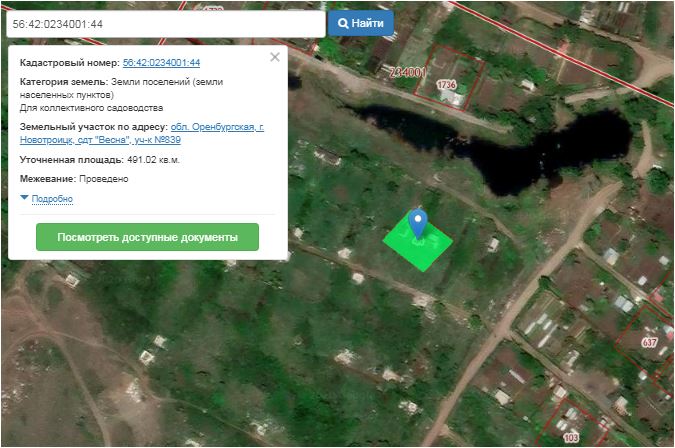
Task: Click parcel labeled 637 on map
Action: point(649,343)
